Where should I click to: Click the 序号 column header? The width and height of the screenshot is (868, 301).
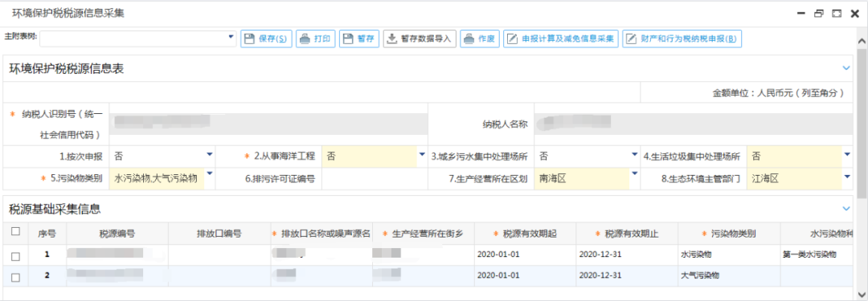(x=47, y=234)
